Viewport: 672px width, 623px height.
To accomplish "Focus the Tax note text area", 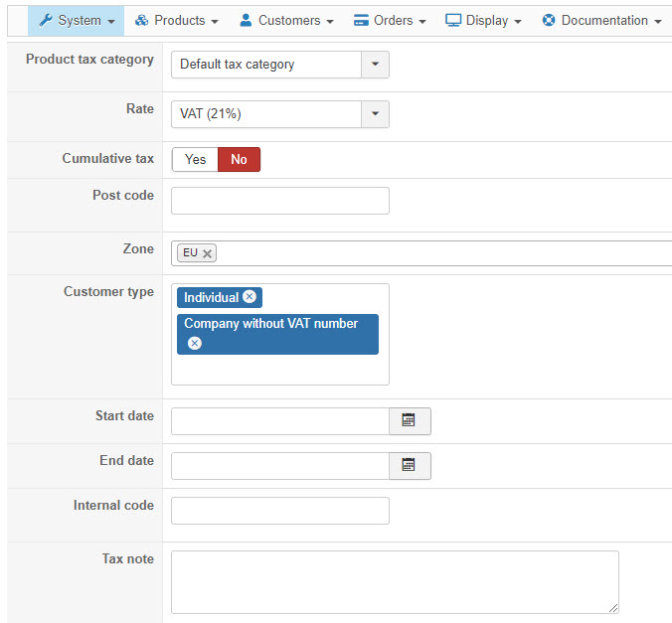I will 395,581.
